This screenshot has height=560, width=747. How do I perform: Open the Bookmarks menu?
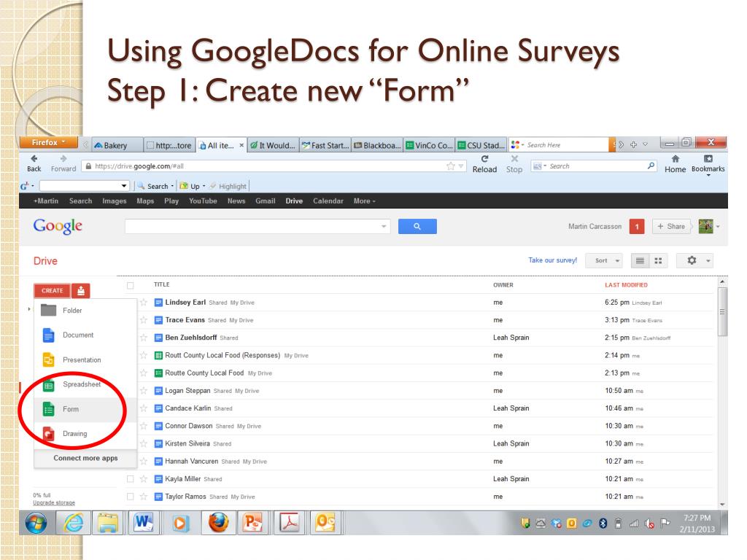pyautogui.click(x=708, y=163)
